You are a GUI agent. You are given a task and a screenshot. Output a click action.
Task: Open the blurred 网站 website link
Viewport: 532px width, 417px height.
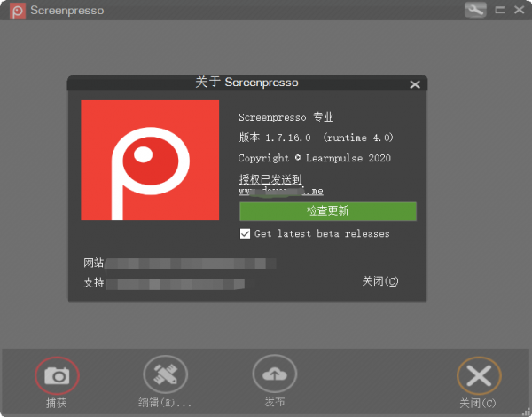coord(191,264)
